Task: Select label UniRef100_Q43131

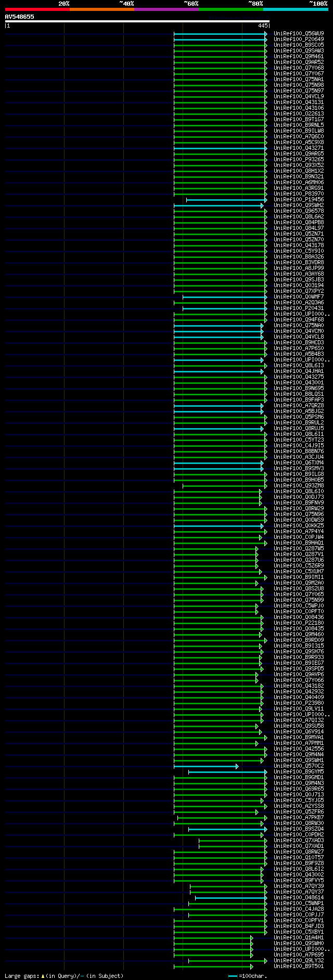Action: (x=299, y=102)
